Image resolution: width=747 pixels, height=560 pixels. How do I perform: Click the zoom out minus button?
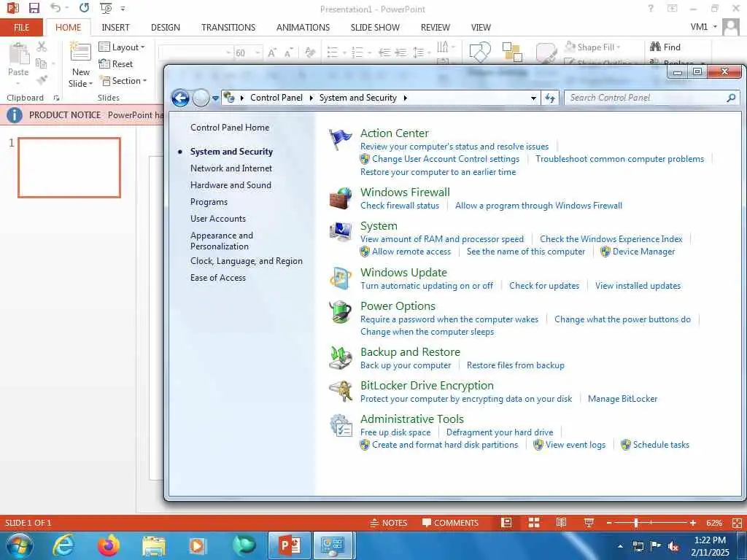[609, 523]
